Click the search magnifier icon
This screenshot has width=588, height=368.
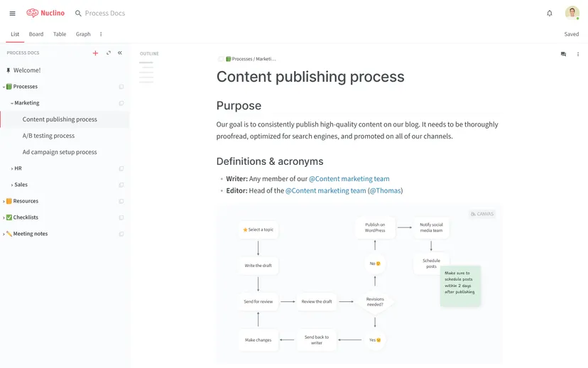point(78,13)
